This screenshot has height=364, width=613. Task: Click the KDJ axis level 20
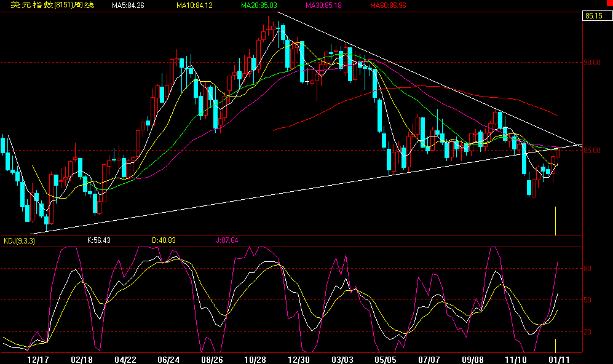coord(587,332)
